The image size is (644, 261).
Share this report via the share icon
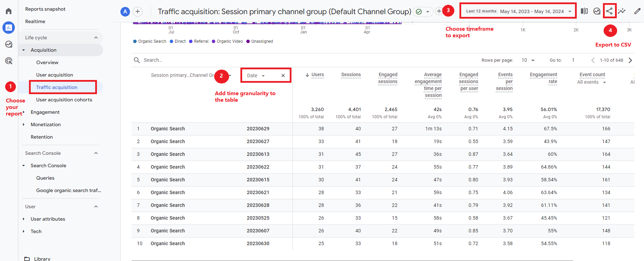point(610,11)
